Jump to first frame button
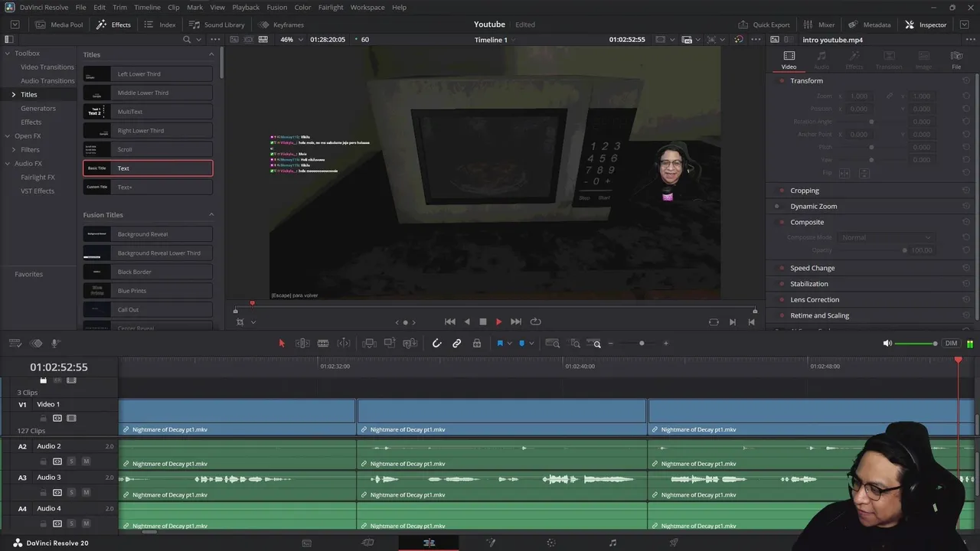Image resolution: width=980 pixels, height=551 pixels. [450, 322]
